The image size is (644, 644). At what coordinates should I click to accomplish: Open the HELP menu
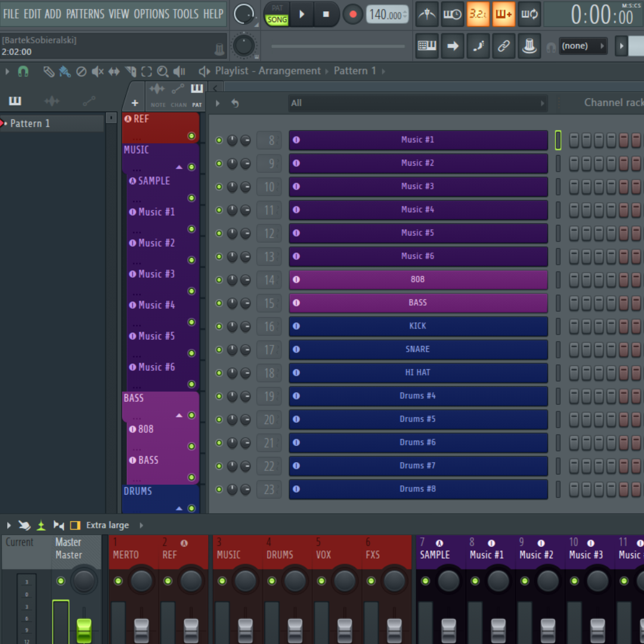coord(213,14)
